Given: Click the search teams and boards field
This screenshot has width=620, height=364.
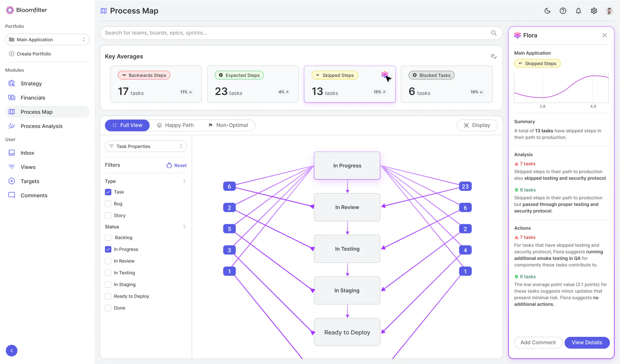Looking at the screenshot, I should [x=301, y=33].
